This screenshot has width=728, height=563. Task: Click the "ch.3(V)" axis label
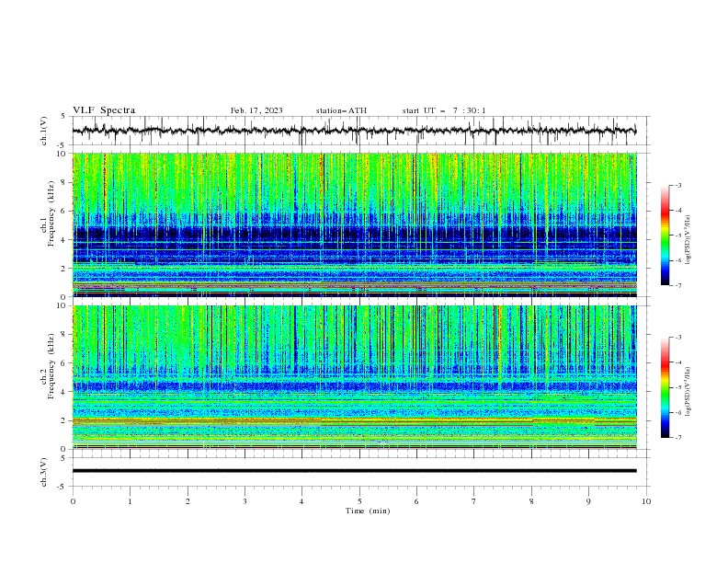44,472
